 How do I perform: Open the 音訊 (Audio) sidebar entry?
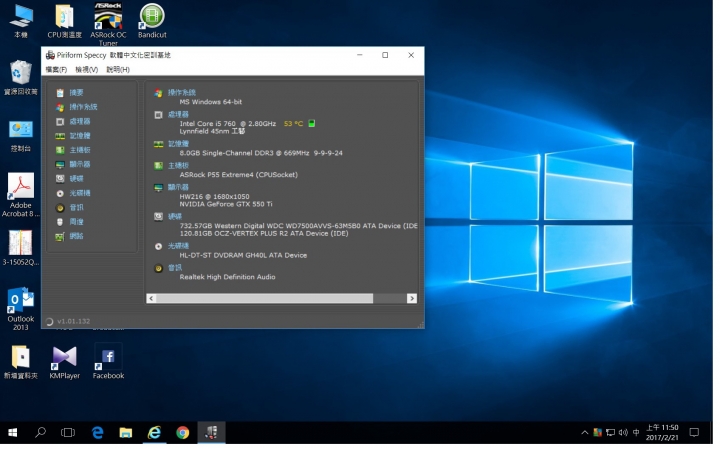point(70,208)
